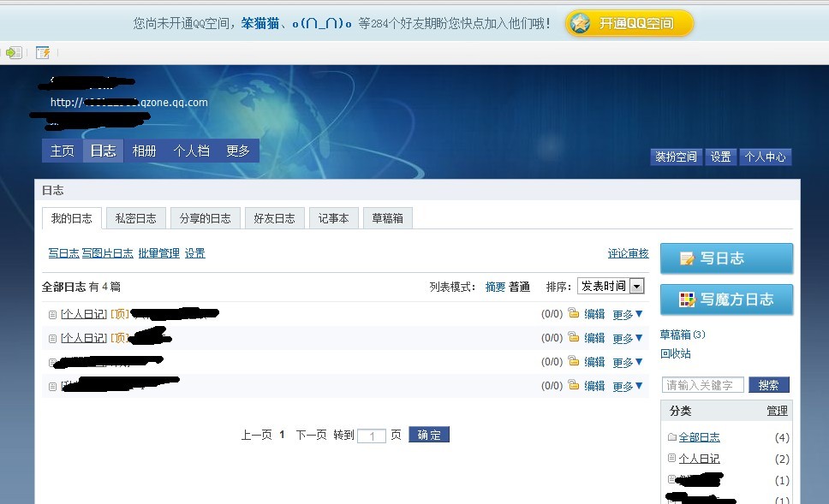Screen dimensions: 829x504
Task: Select 日志 navigation tab
Action: (103, 151)
